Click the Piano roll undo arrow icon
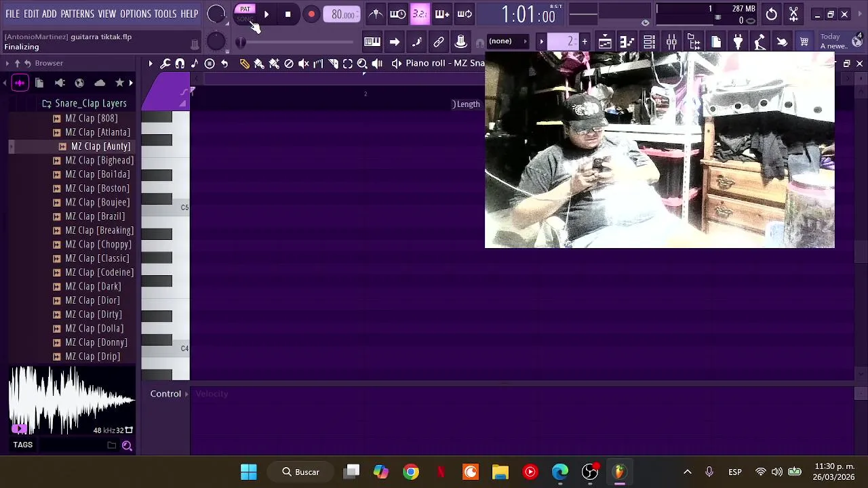The width and height of the screenshot is (868, 488). (x=224, y=64)
